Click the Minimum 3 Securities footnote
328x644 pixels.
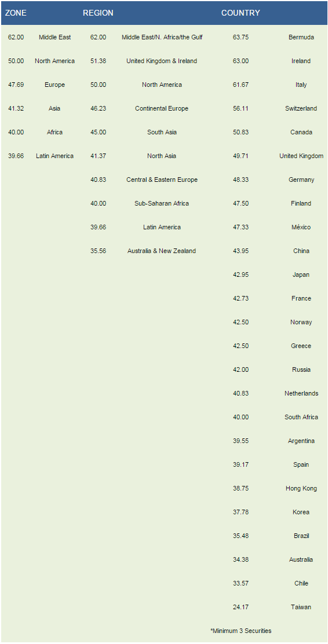[x=241, y=631]
